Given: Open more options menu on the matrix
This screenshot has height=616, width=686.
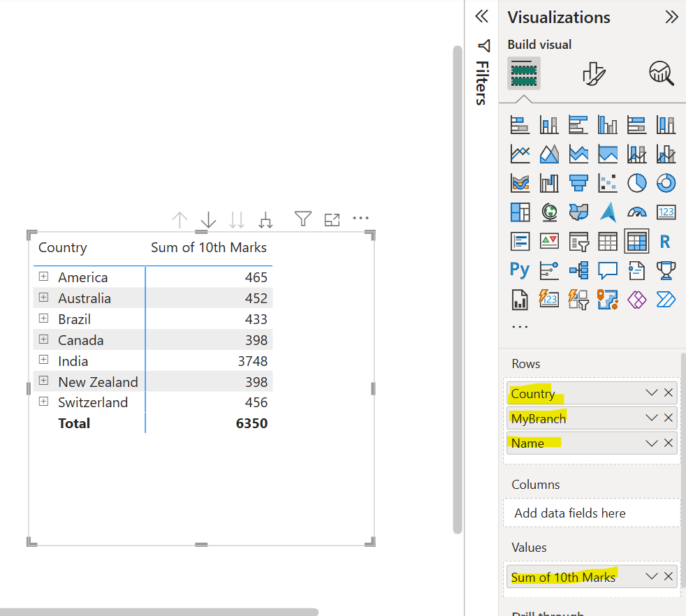Looking at the screenshot, I should (x=360, y=218).
